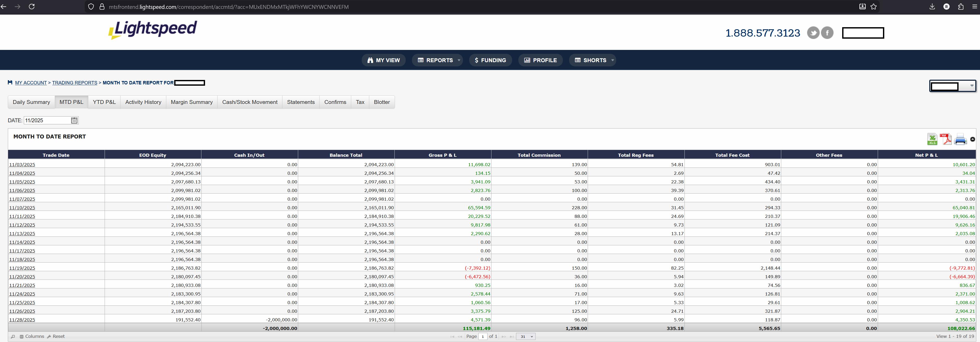Collapse the Month To Date Report panel
Image resolution: width=980 pixels, height=342 pixels.
972,140
